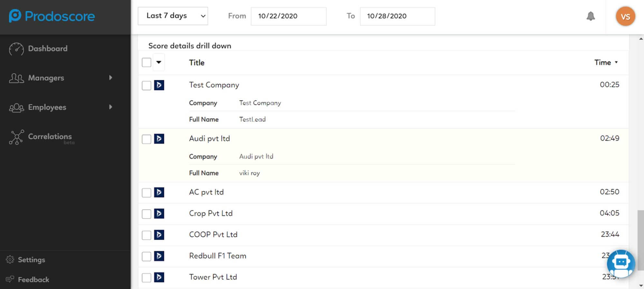Viewport: 644px width, 289px height.
Task: Sort by the Time column arrow
Action: [x=616, y=62]
